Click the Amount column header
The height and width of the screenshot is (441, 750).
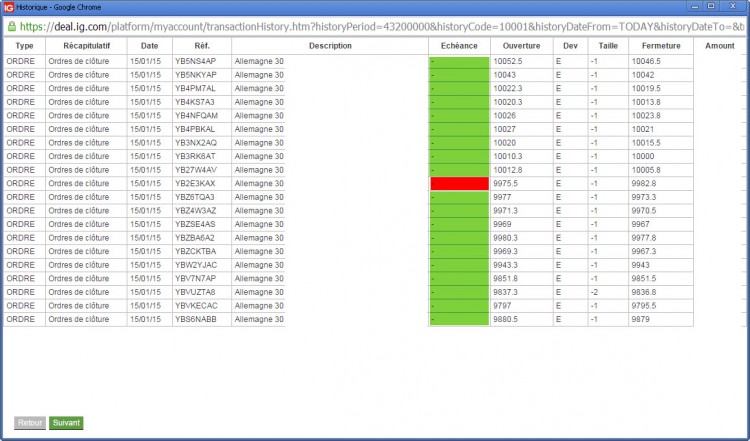pos(720,46)
